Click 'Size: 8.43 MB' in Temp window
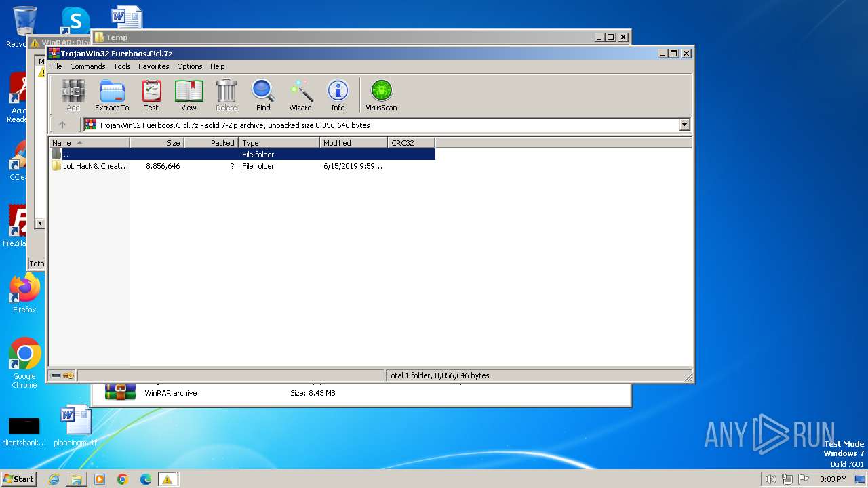The image size is (868, 488). 313,393
